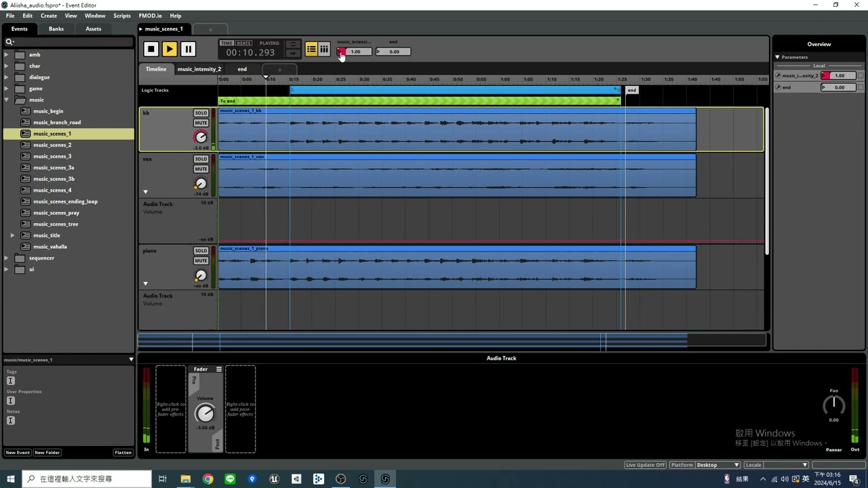
Task: Click the piano track volume knob
Action: pos(201,275)
